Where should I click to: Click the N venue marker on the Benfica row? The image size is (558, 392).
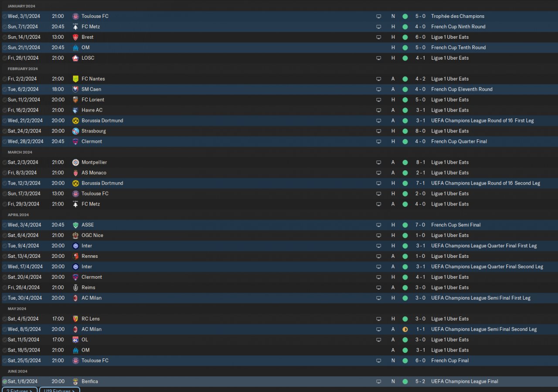pos(393,382)
